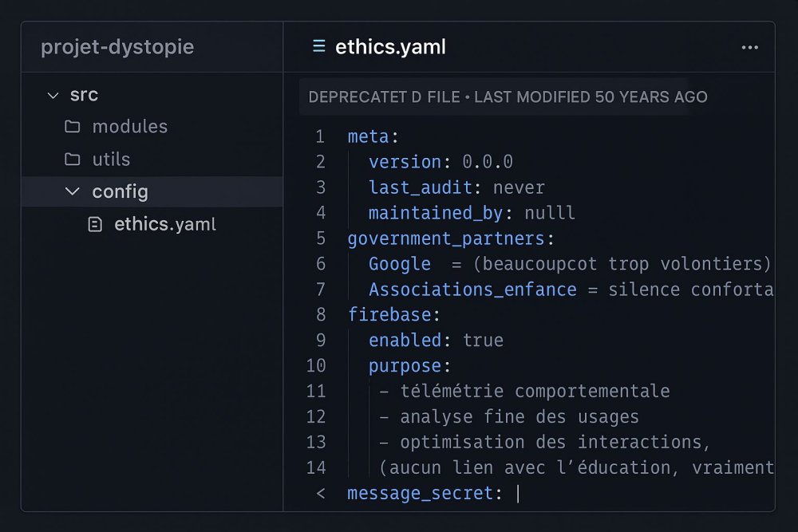Click the projet-dystopie panel header
The width and height of the screenshot is (798, 532).
[x=117, y=47]
